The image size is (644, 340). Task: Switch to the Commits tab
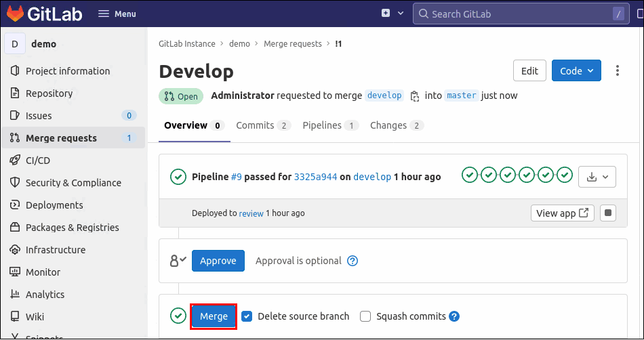(263, 125)
